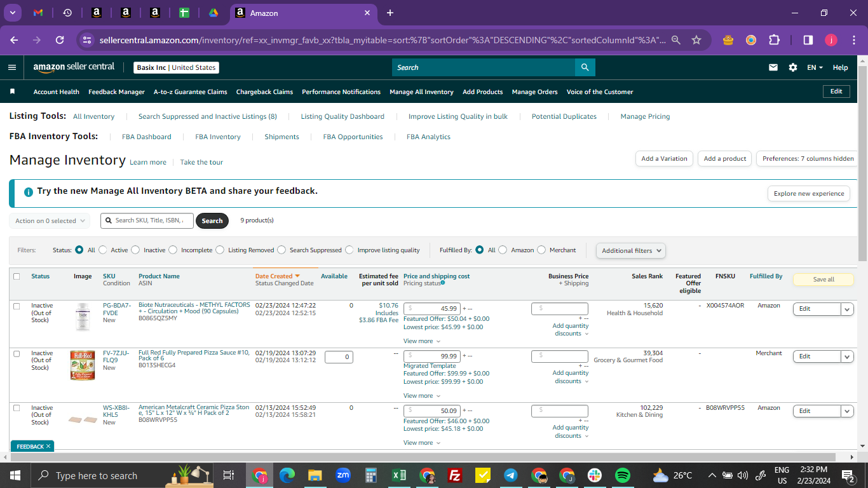
Task: Open Edit dropdown arrow for Pizza Sauce row
Action: [847, 356]
